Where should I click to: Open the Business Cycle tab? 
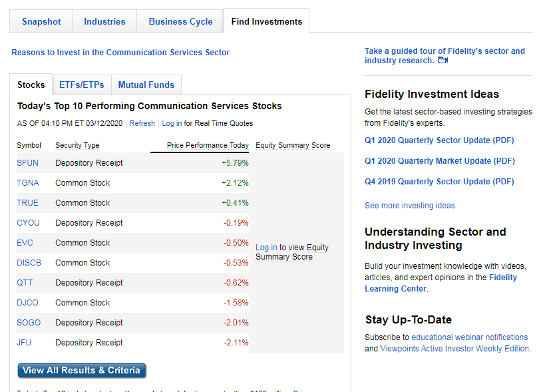(180, 21)
